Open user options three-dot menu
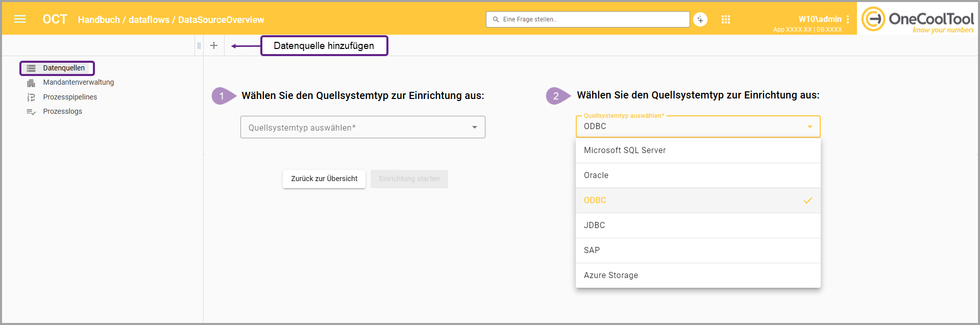The image size is (980, 325). point(848,19)
